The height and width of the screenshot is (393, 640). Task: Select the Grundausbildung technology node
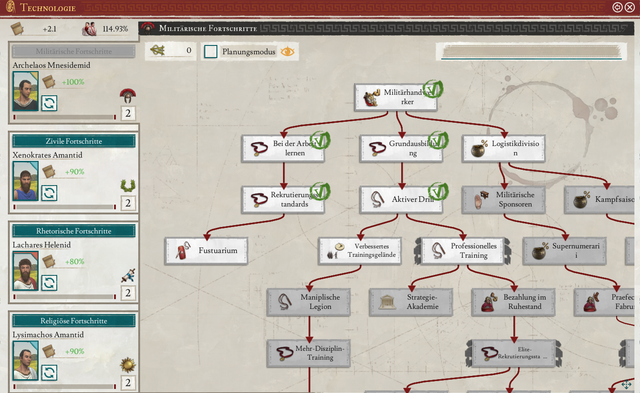[401, 149]
